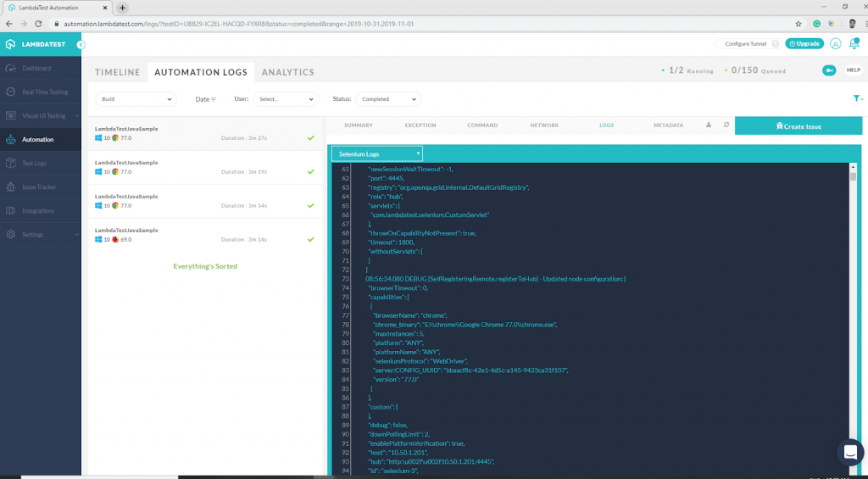Screen dimensions: 868x479
Task: Expand the Build dropdown
Action: pyautogui.click(x=135, y=99)
